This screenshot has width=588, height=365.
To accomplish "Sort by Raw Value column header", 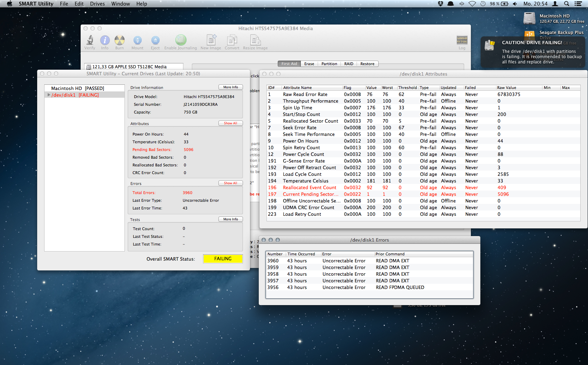I will pyautogui.click(x=519, y=88).
